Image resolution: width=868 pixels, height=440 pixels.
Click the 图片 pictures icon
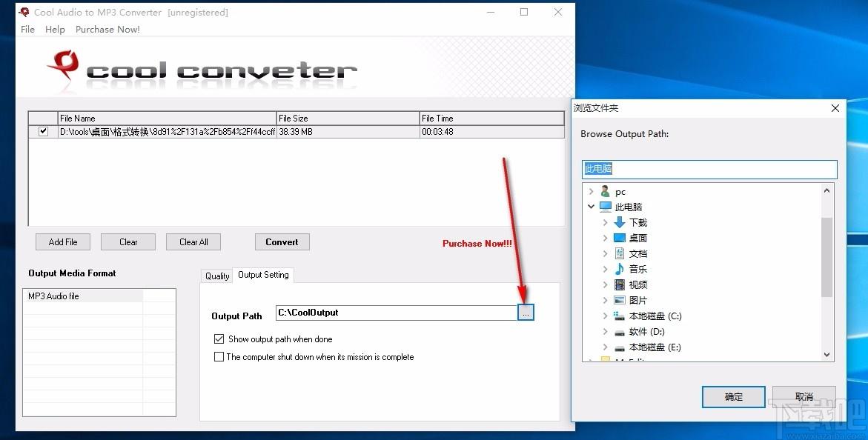(x=620, y=300)
